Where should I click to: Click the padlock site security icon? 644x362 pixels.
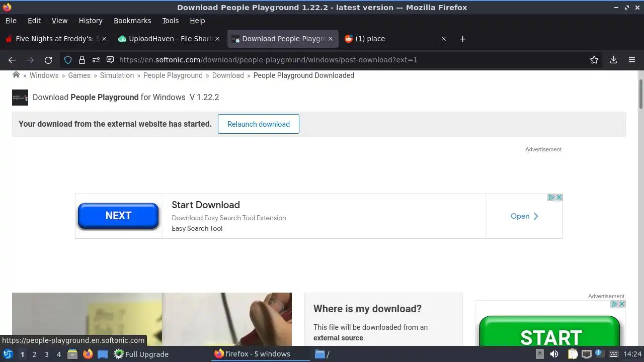pos(82,60)
